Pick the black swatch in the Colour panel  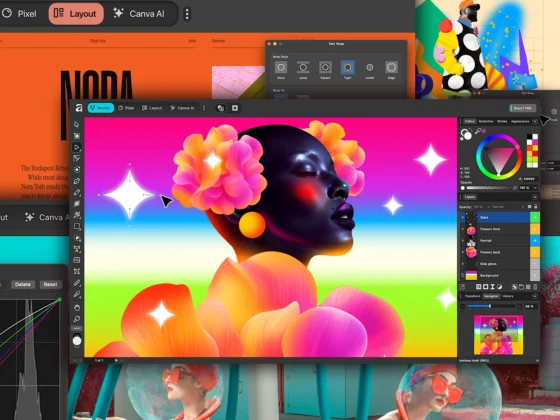click(x=529, y=137)
